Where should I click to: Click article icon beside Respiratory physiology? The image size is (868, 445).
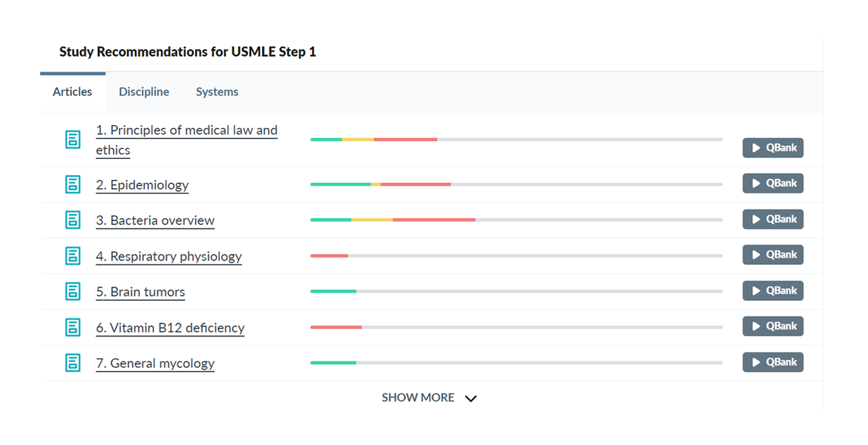(x=72, y=255)
